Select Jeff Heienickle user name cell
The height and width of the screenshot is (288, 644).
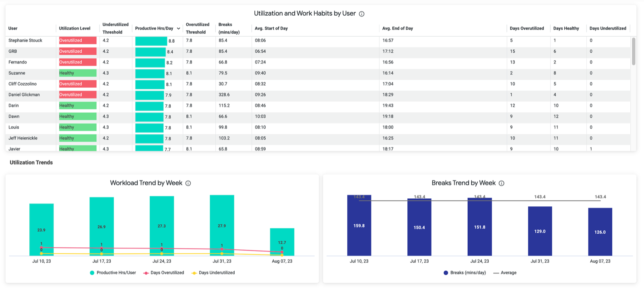tap(23, 138)
